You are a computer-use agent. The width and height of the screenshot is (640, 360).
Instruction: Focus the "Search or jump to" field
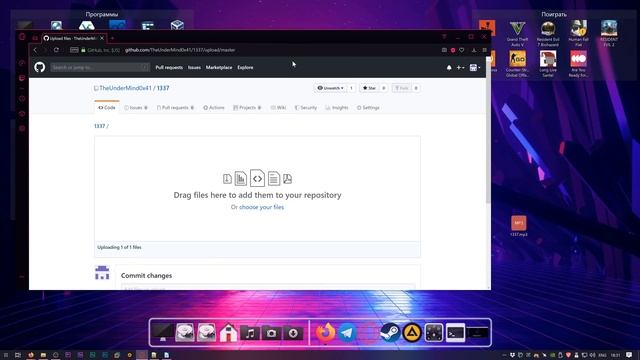[100, 67]
